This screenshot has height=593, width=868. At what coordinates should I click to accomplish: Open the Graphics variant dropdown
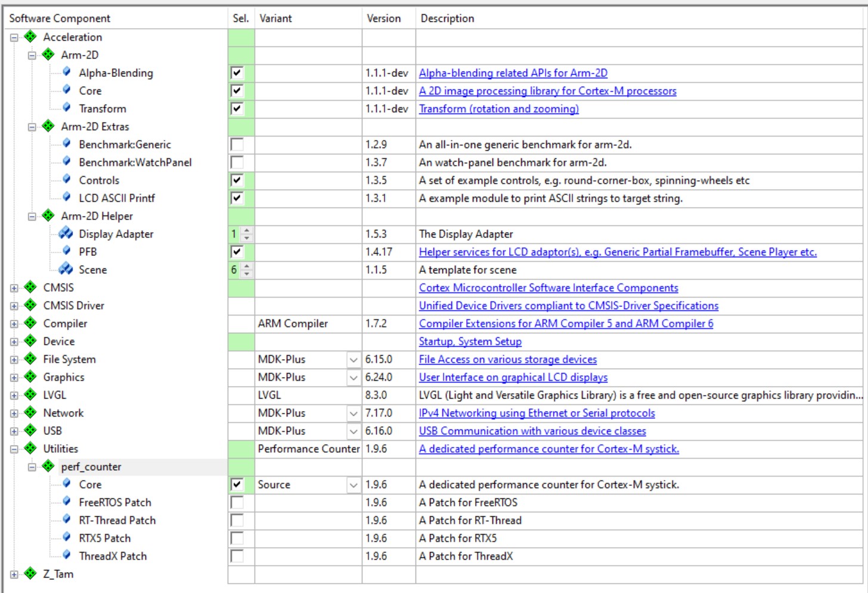[354, 378]
